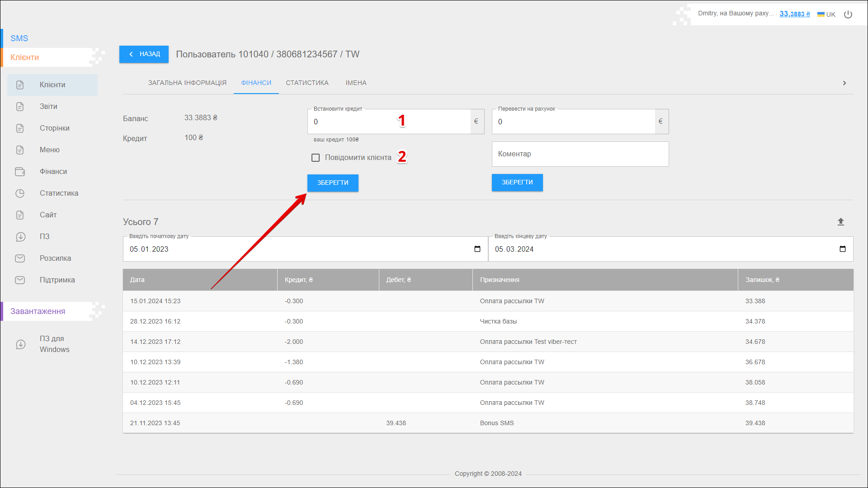The height and width of the screenshot is (488, 868).
Task: Open Фінанси wallet icon in sidebar
Action: 20,172
